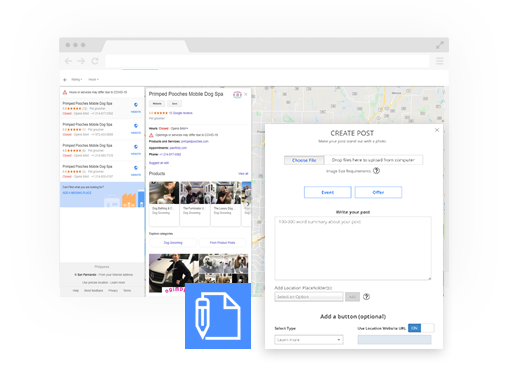509x385 pixels.
Task: Expand the Select Type dropdown
Action: [309, 340]
